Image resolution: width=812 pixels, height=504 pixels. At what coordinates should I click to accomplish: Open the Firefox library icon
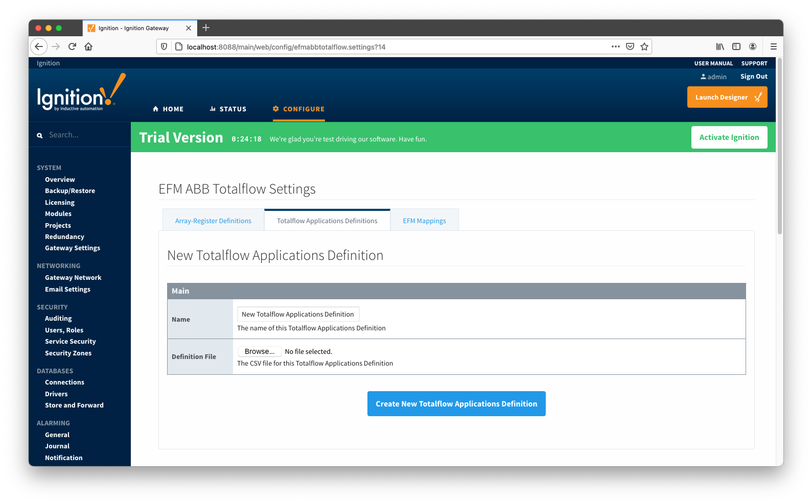(x=720, y=46)
